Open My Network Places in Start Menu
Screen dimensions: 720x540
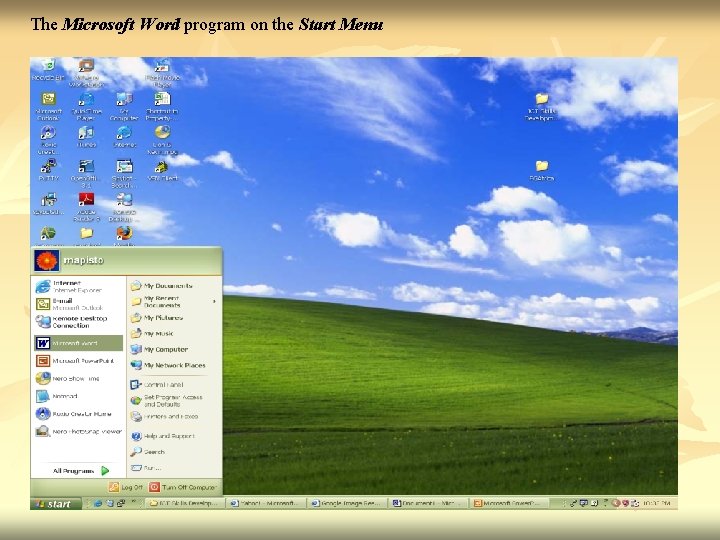pyautogui.click(x=174, y=365)
